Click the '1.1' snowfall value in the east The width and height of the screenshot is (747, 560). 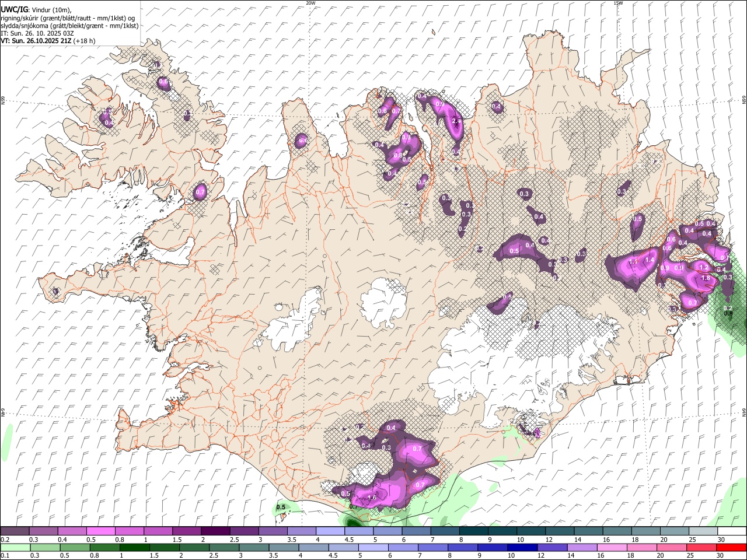pyautogui.click(x=634, y=262)
